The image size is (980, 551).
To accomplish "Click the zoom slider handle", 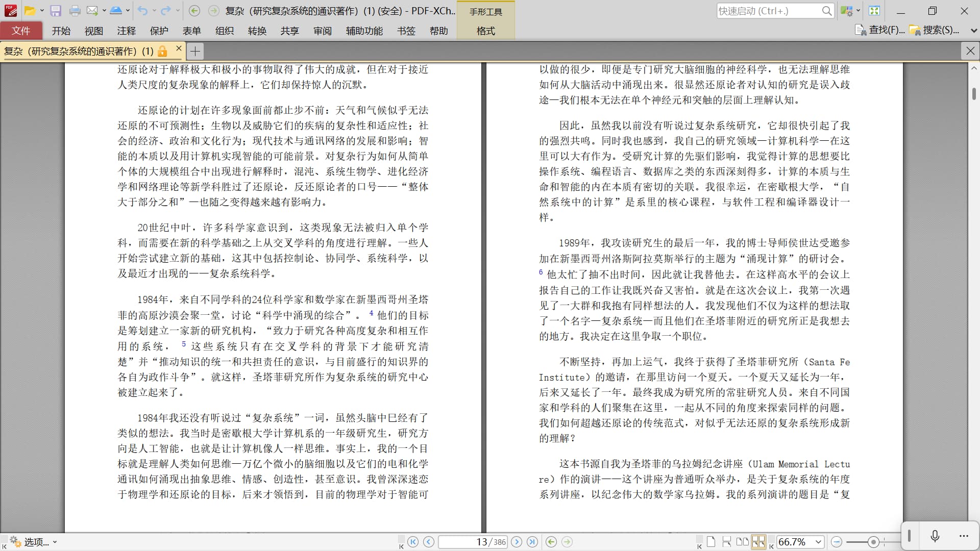I will pyautogui.click(x=873, y=542).
